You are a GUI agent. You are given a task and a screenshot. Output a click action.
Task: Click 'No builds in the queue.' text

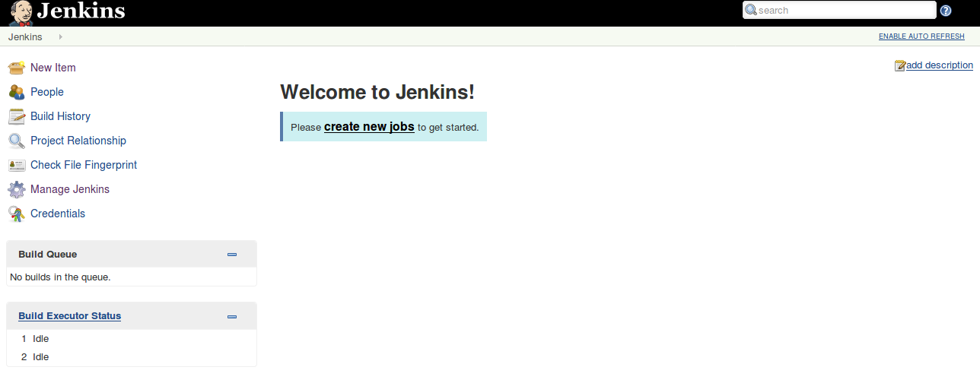[x=61, y=277]
